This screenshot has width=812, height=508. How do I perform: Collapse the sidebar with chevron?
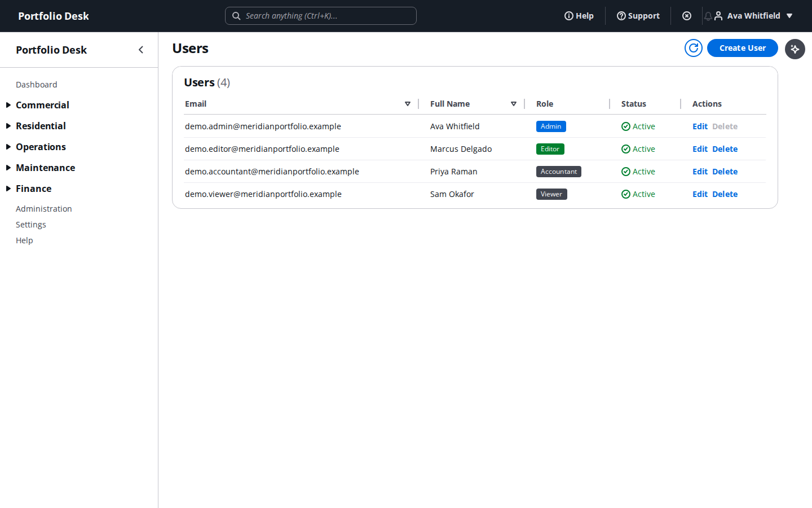tap(141, 50)
